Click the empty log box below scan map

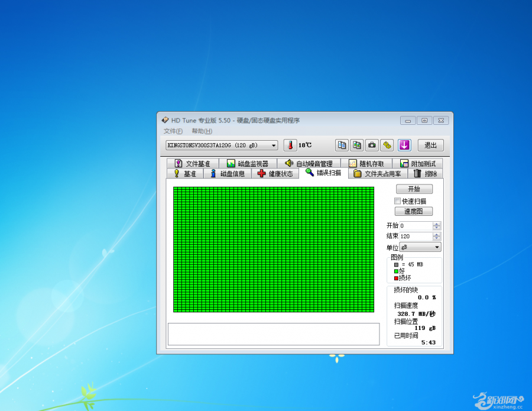tap(274, 334)
